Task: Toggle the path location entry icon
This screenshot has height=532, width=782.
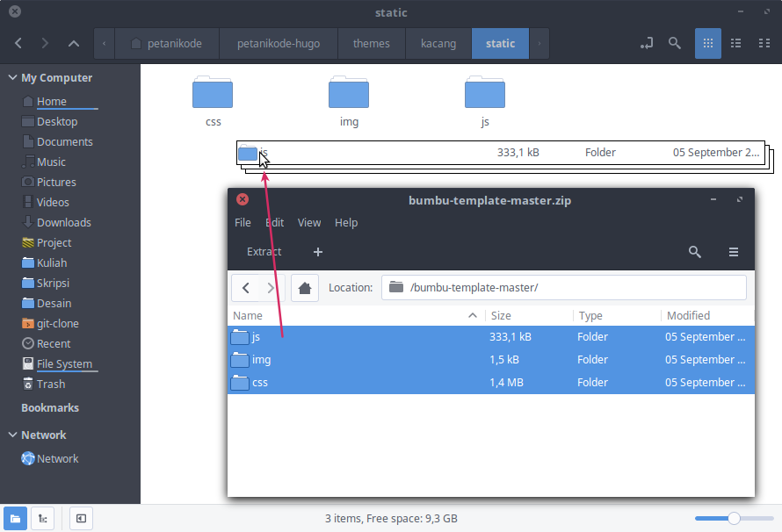Action: click(x=647, y=43)
